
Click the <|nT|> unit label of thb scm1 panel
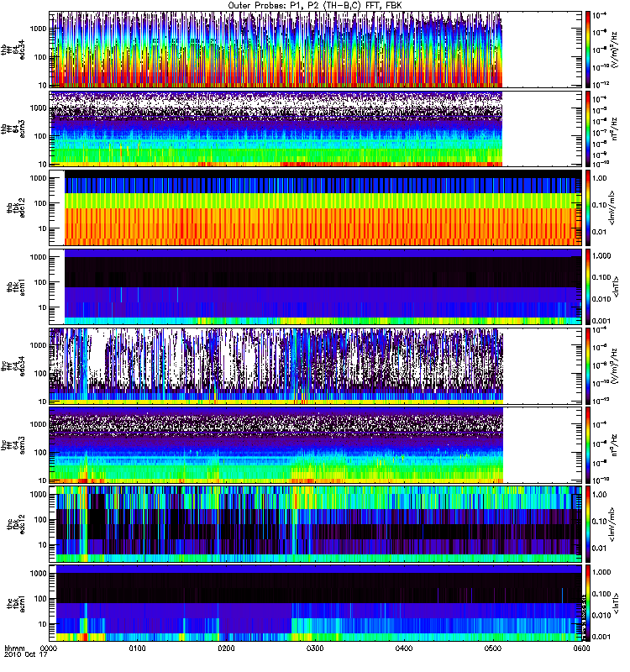tap(616, 286)
